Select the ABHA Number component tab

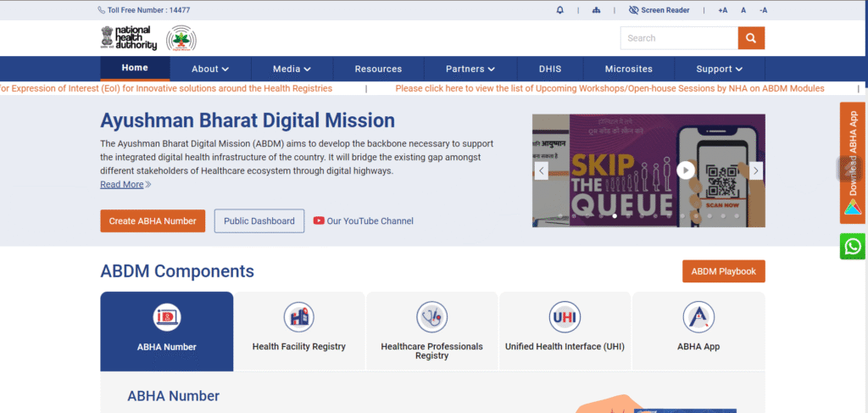[167, 331]
